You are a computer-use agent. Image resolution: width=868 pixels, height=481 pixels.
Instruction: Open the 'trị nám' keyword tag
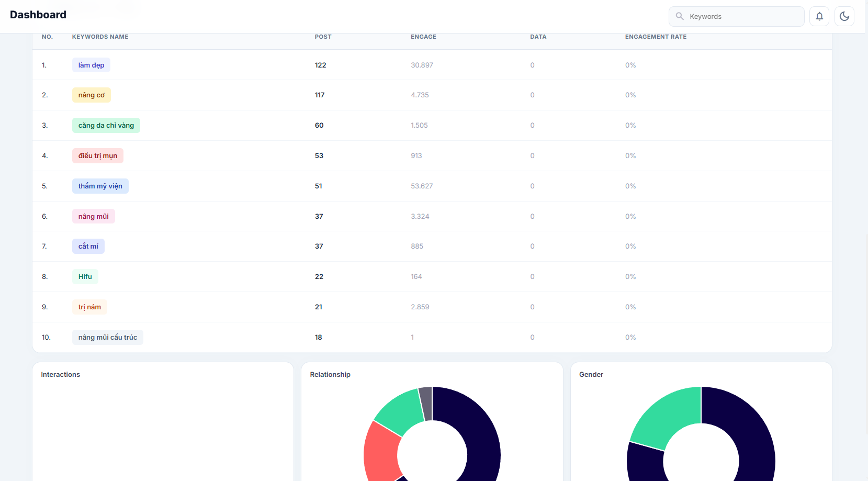tap(89, 307)
